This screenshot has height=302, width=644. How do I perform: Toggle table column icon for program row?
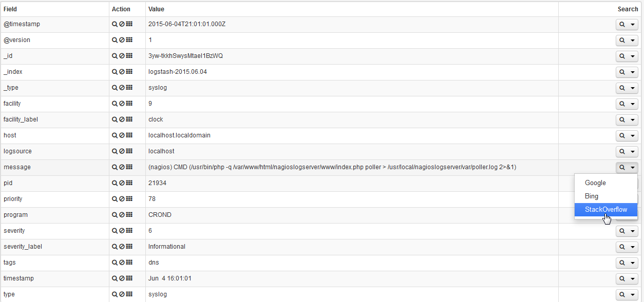(129, 215)
